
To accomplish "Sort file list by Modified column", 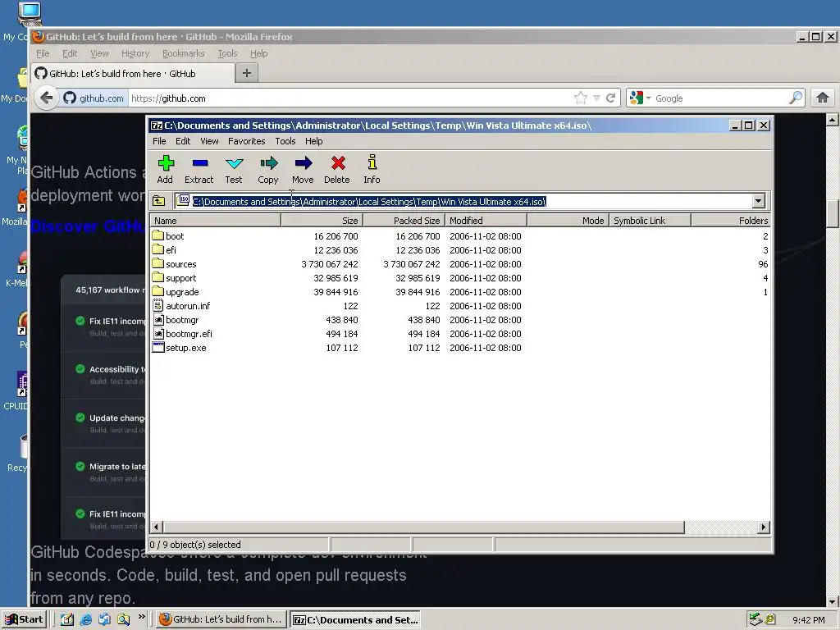I will click(486, 220).
